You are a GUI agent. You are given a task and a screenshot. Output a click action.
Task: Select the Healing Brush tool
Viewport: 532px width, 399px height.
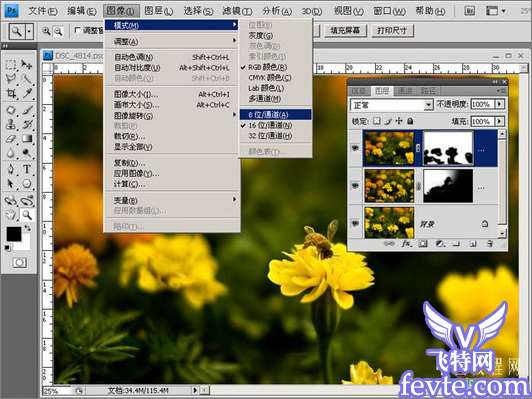click(11, 110)
